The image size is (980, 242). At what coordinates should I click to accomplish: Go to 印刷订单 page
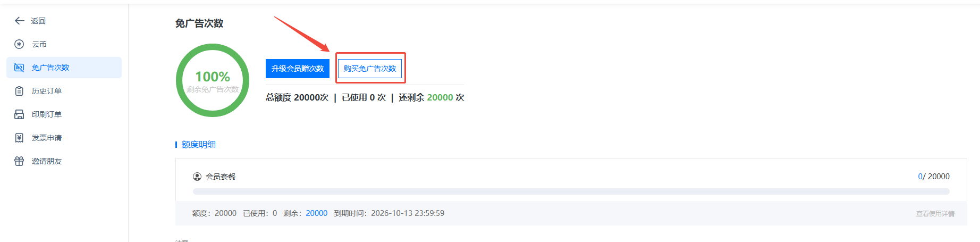click(x=64, y=114)
